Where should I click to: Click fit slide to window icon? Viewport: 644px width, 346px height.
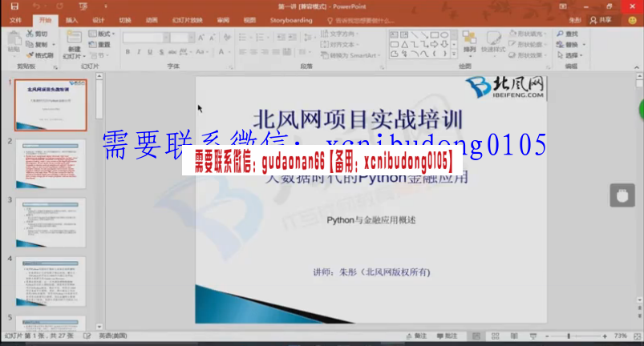638,336
